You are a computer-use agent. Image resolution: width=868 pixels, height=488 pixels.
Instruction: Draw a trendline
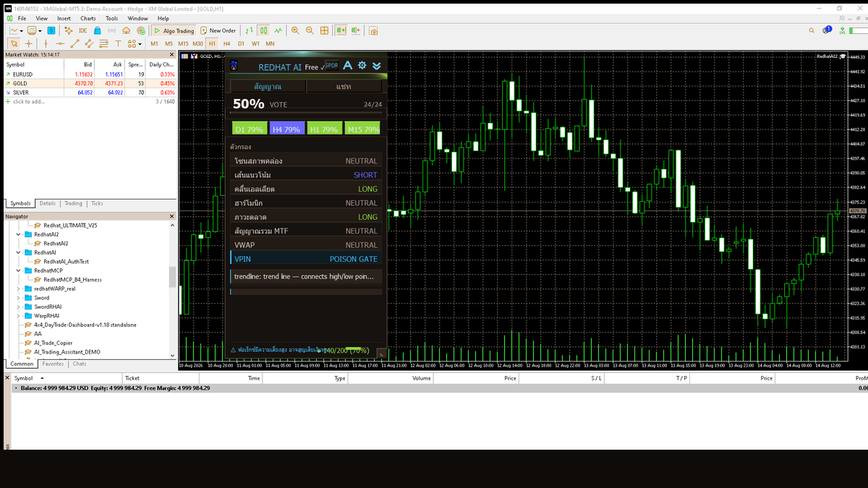tap(75, 43)
